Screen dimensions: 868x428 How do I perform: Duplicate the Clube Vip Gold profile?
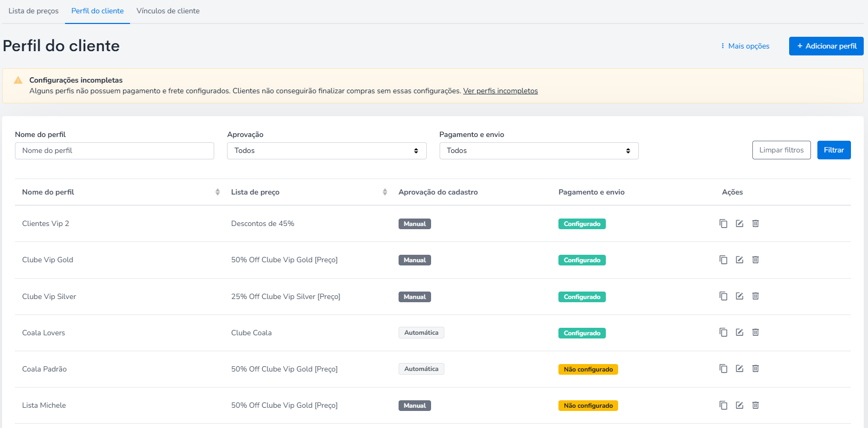coord(723,260)
